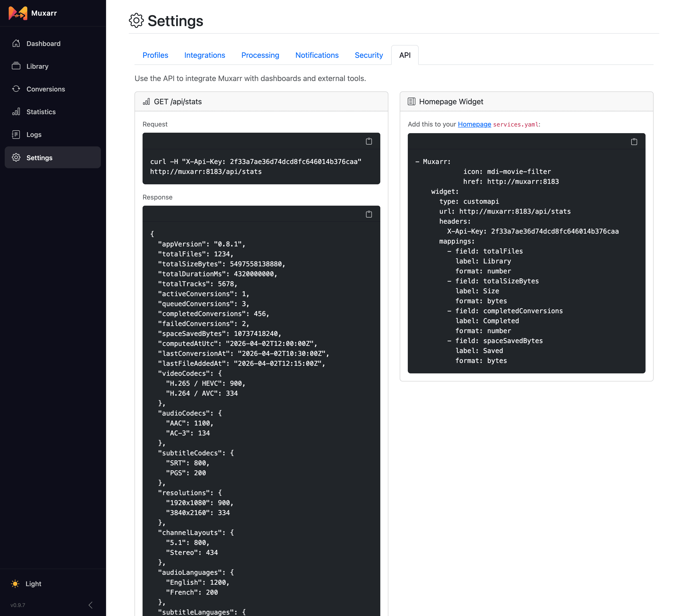Switch to the Integrations tab

click(205, 55)
